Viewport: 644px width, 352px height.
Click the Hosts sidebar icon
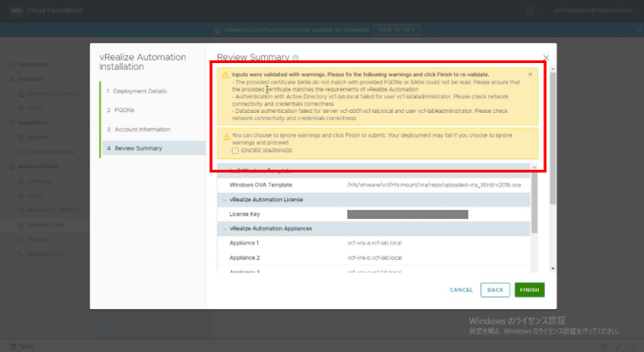click(x=21, y=109)
